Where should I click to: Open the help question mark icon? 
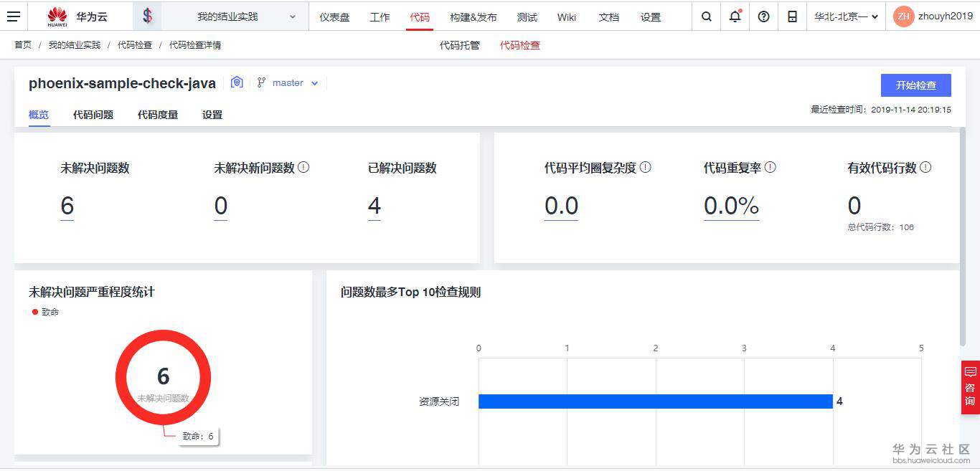tap(763, 16)
